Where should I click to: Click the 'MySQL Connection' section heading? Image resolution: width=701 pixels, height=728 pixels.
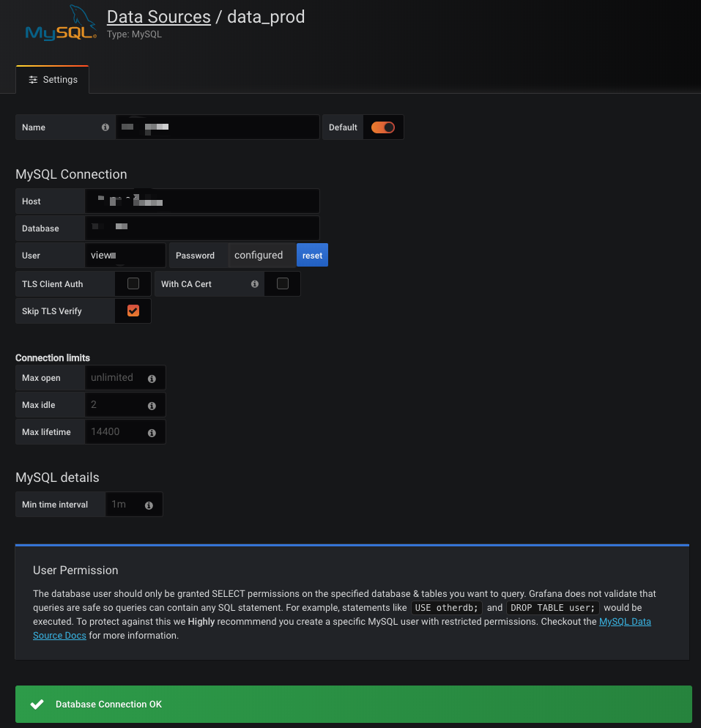[x=71, y=174]
